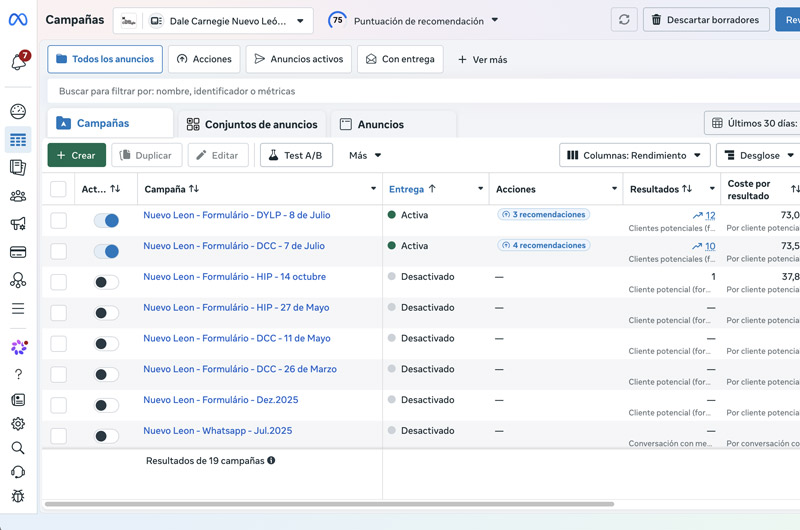
Task: Click the bug report icon
Action: pos(18,496)
